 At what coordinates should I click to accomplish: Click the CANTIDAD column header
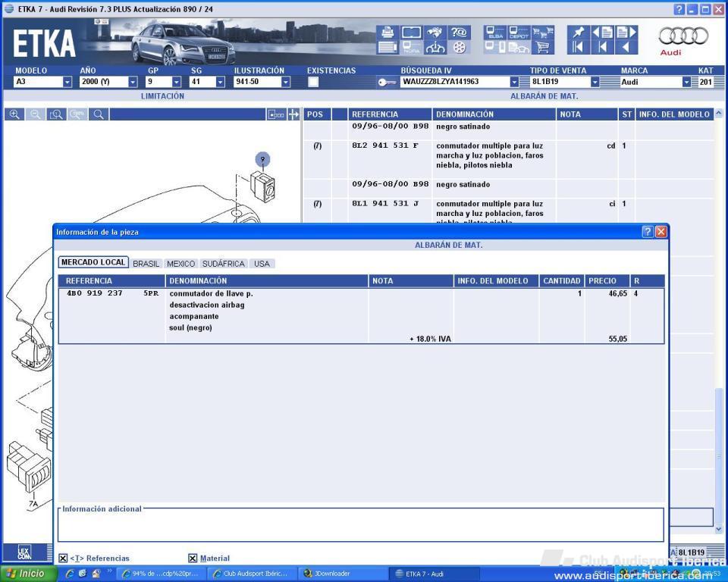(x=561, y=281)
